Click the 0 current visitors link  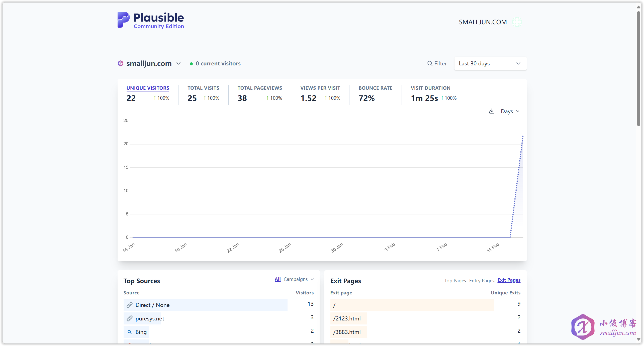[x=218, y=63]
